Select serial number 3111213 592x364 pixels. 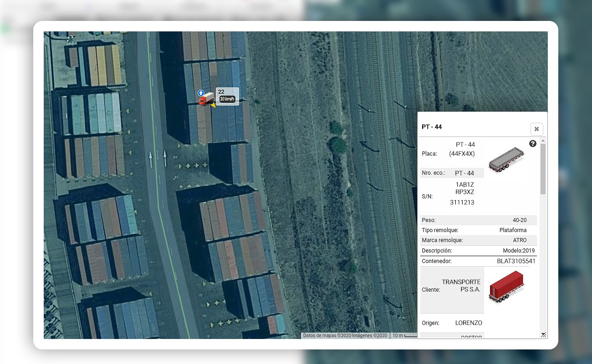click(x=462, y=202)
